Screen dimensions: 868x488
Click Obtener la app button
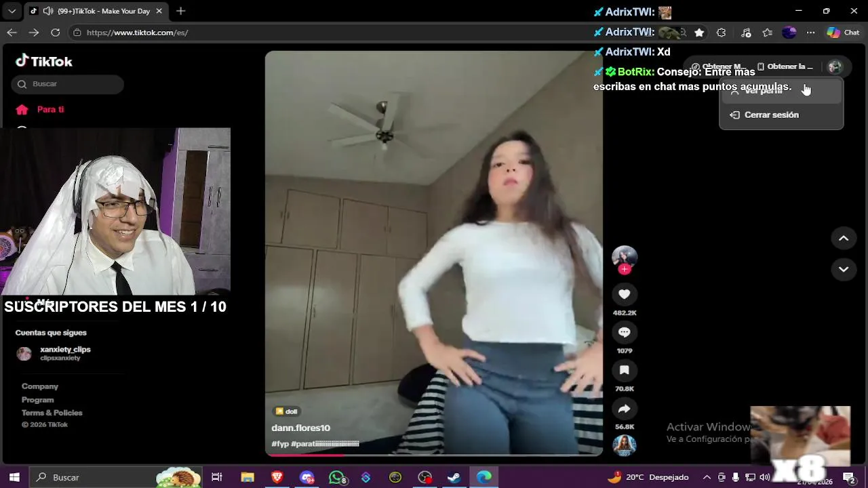click(785, 66)
